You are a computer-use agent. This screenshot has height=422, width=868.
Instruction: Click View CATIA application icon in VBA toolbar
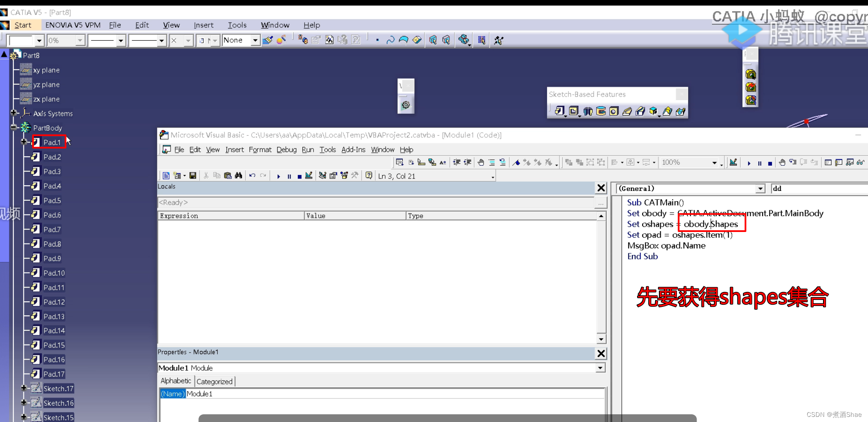[x=166, y=175]
